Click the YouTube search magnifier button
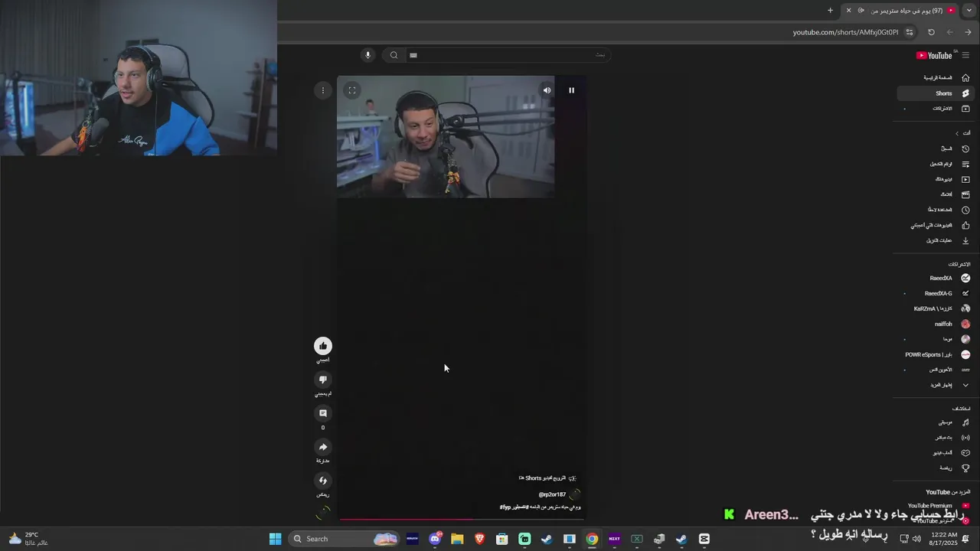Image resolution: width=980 pixels, height=551 pixels. [394, 55]
